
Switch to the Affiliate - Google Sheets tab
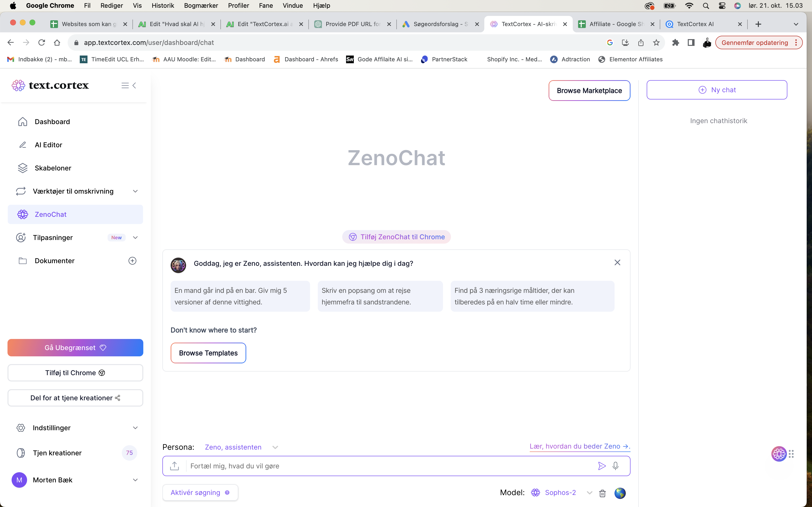(x=616, y=24)
